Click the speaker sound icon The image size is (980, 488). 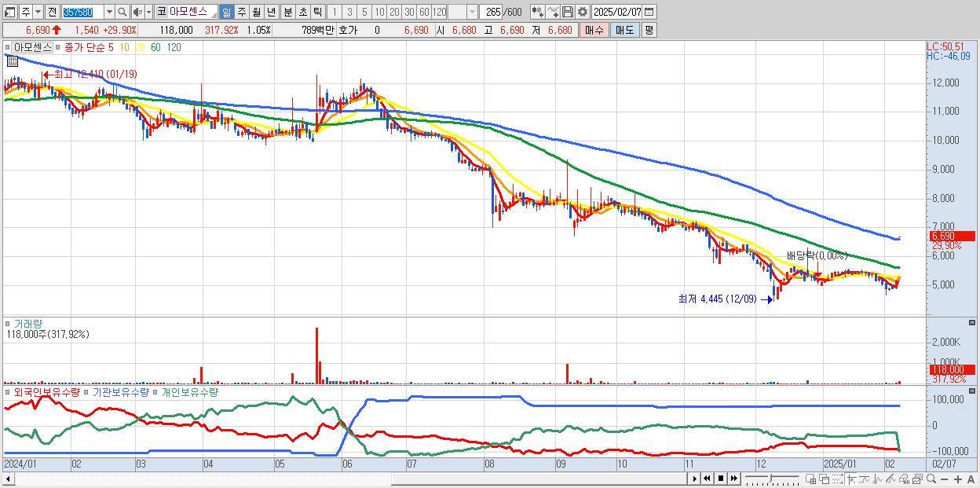click(137, 12)
